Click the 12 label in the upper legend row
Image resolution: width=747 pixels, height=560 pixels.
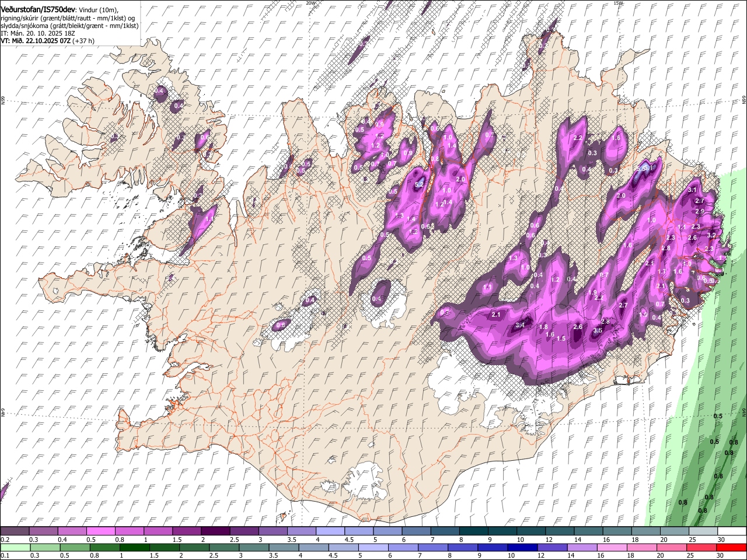point(549,540)
